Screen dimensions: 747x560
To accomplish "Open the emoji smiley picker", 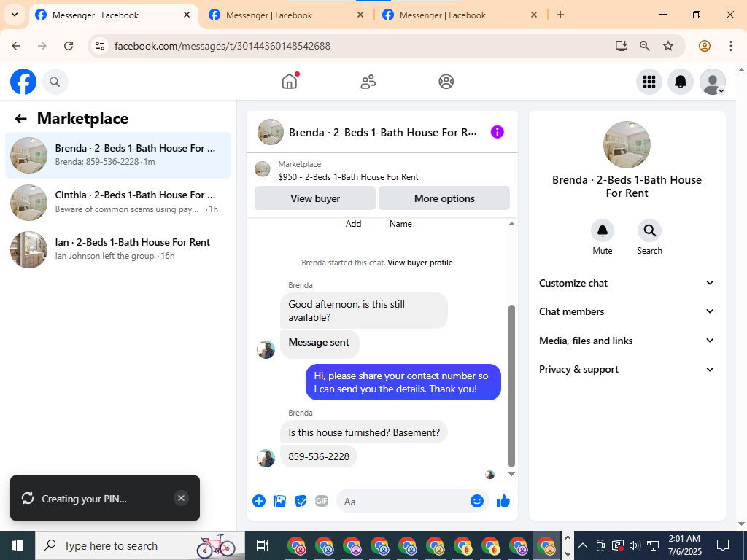I will point(477,501).
